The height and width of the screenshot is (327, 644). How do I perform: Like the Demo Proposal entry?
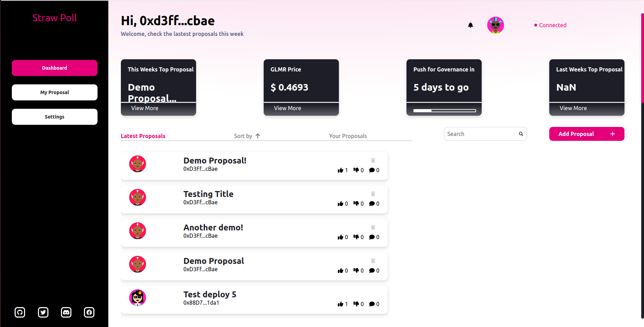[x=341, y=270]
